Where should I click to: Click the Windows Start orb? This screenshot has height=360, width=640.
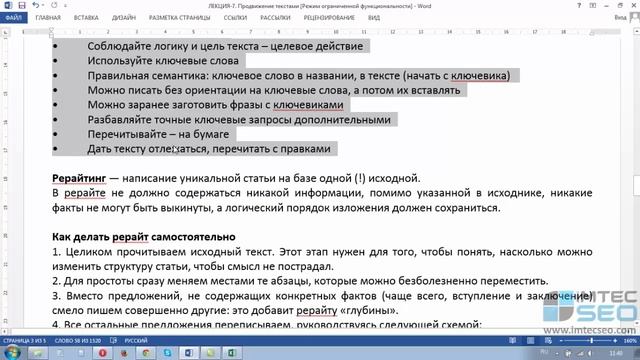(x=12, y=352)
